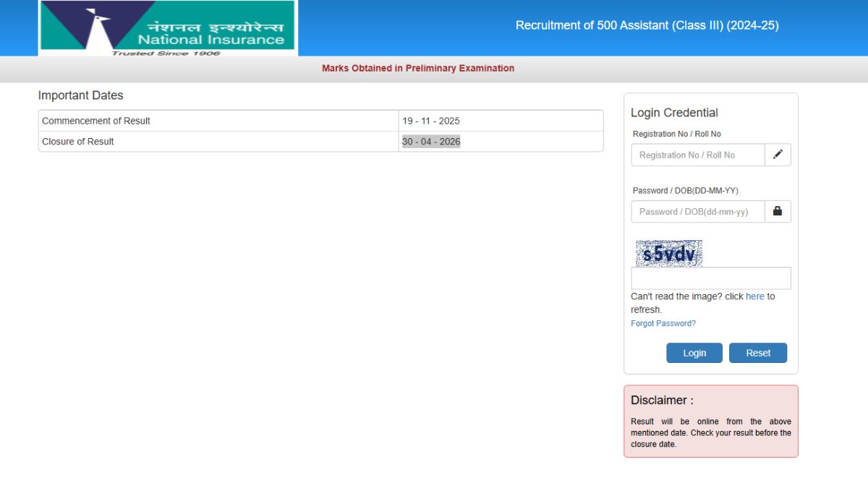Click the Disclaimer heading in the pink box

[x=662, y=400]
